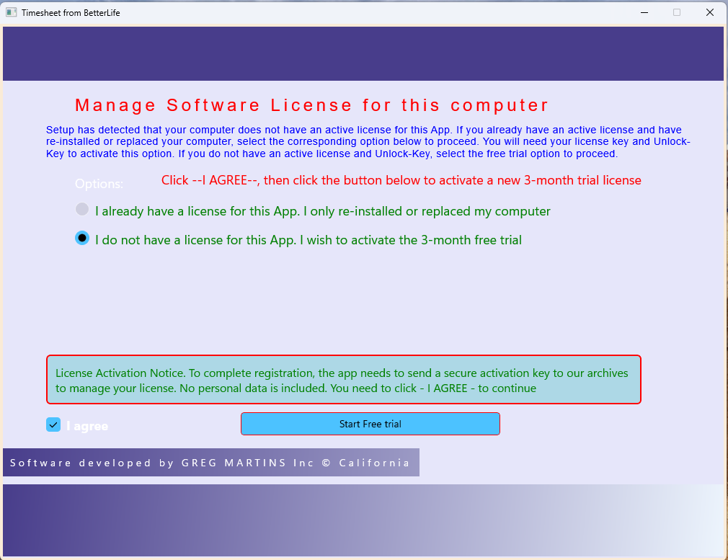Image resolution: width=728 pixels, height=560 pixels.
Task: Click the greyed-out maximize window icon
Action: [x=676, y=12]
